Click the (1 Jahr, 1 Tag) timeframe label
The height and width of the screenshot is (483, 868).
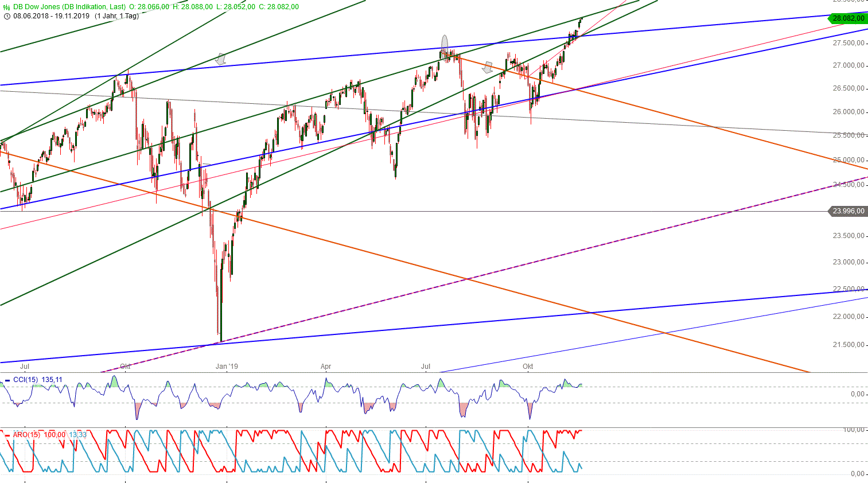[x=117, y=16]
